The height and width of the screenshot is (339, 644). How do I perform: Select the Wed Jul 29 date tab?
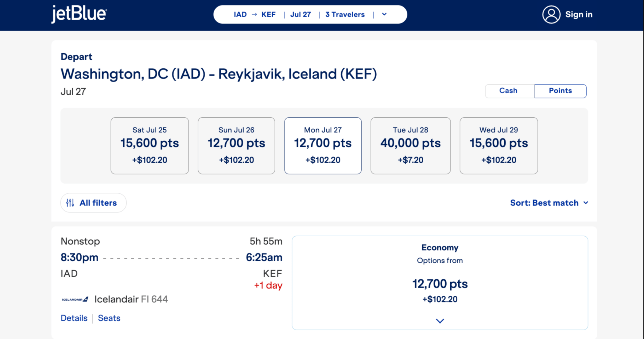[499, 146]
